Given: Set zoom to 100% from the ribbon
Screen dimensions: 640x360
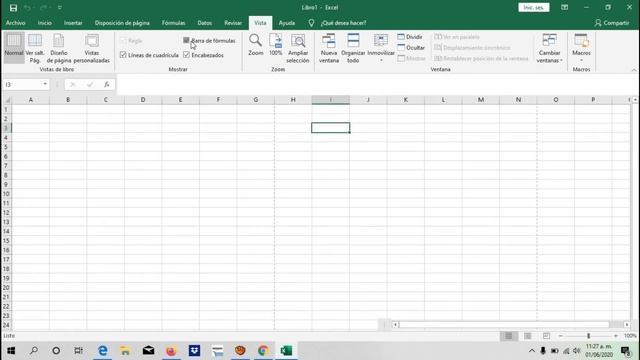Looking at the screenshot, I should [276, 45].
